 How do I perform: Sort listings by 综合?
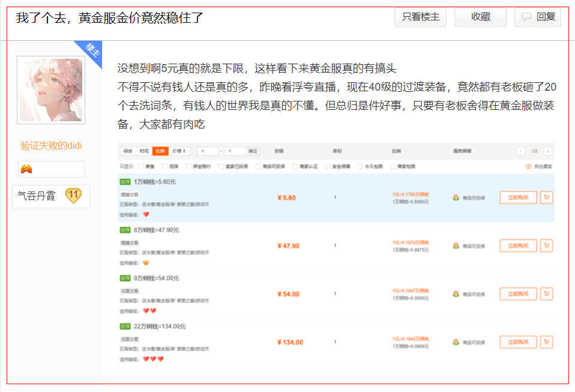tap(128, 151)
